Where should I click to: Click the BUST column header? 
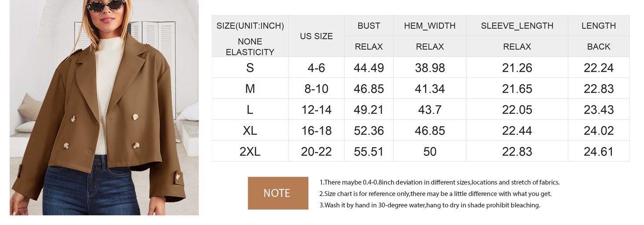click(369, 25)
